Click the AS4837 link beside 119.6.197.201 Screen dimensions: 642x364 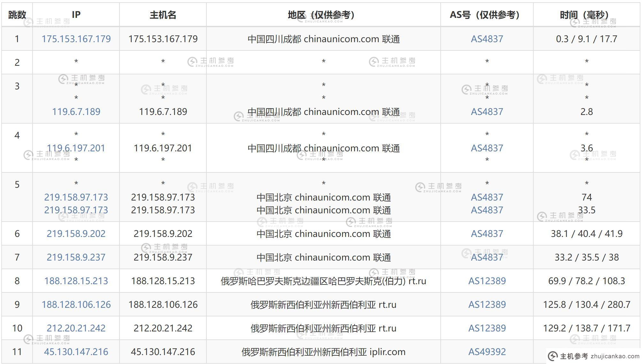pos(487,148)
